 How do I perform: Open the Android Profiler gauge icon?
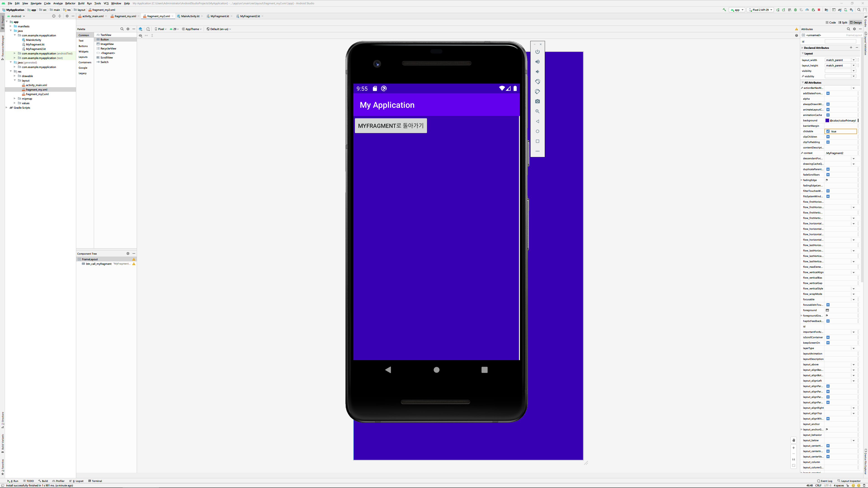pyautogui.click(x=807, y=10)
